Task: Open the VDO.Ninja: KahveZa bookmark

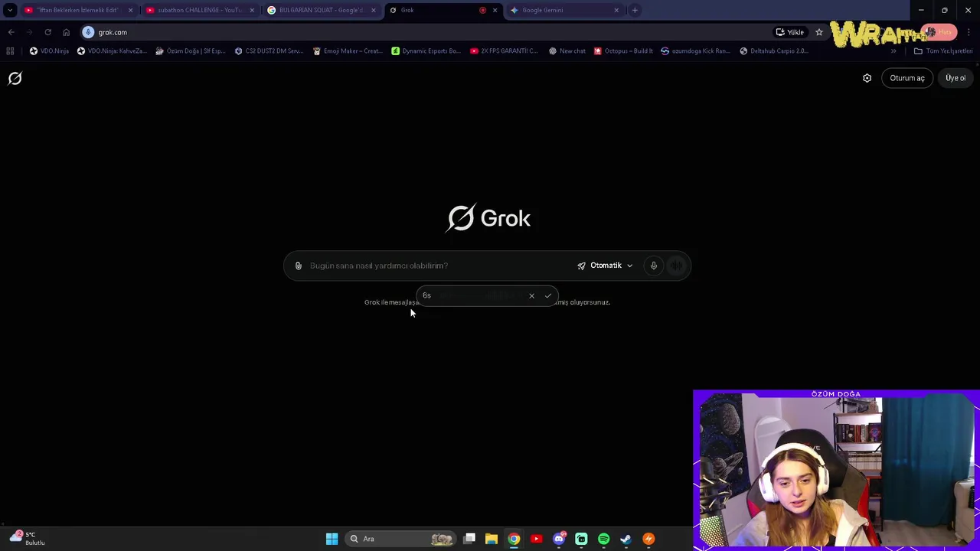Action: point(110,51)
